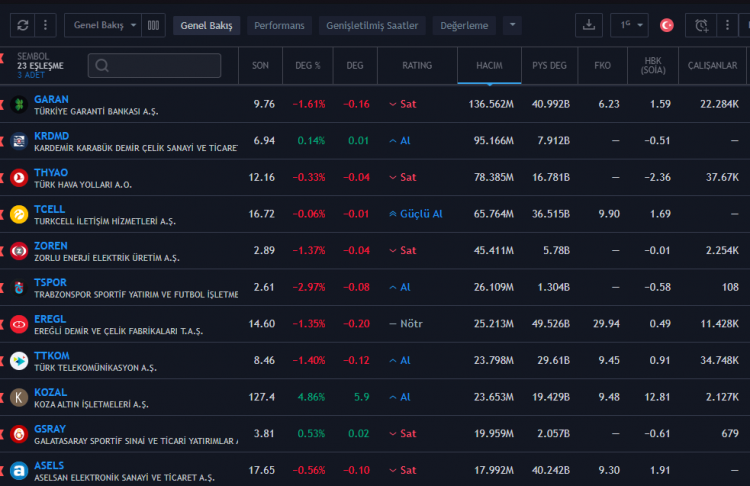Viewport: 750px width, 486px height.
Task: Click the KOZAL Koza Altın logo
Action: coord(19,398)
